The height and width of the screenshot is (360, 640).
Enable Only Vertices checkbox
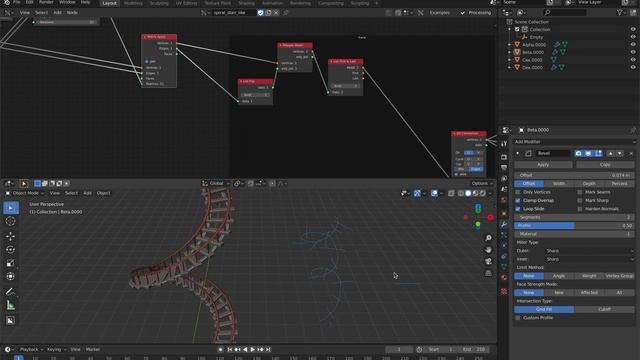[518, 192]
